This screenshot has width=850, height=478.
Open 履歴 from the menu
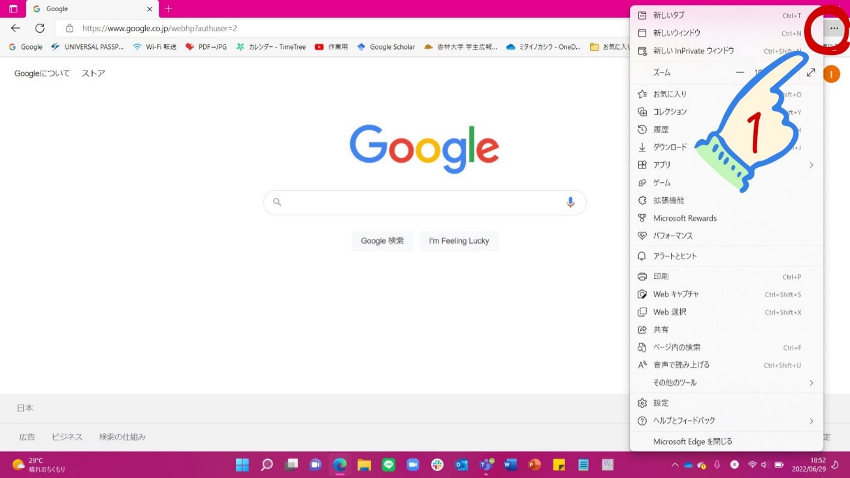tap(726, 130)
